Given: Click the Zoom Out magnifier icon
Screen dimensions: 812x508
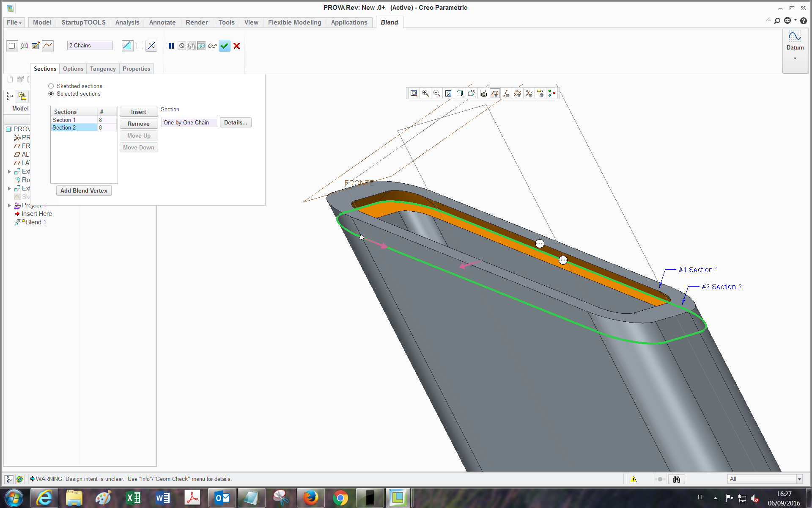Looking at the screenshot, I should (437, 93).
